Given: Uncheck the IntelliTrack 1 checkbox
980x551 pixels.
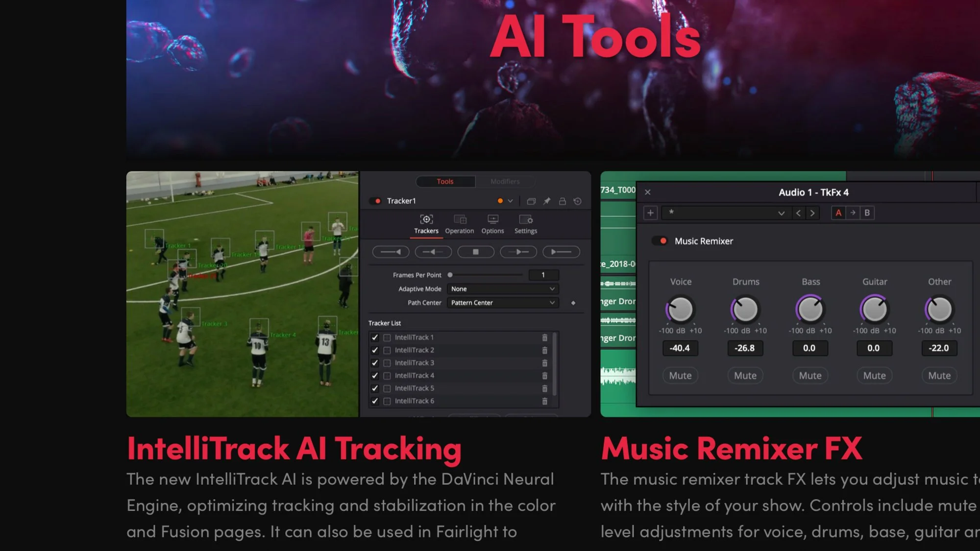Looking at the screenshot, I should coord(375,337).
